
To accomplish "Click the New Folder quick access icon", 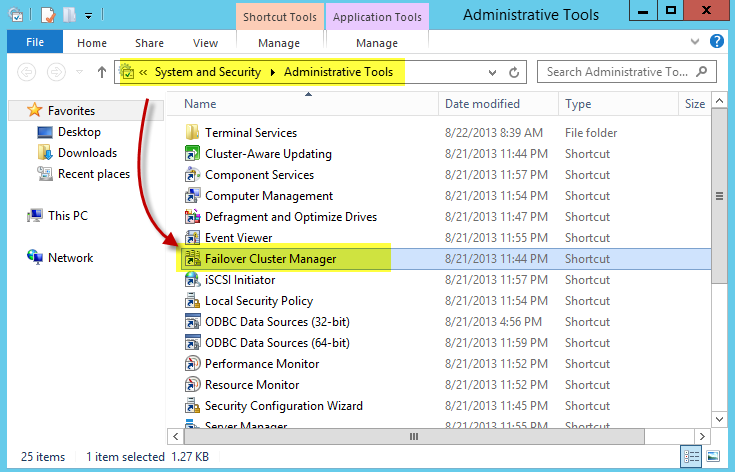I will pyautogui.click(x=69, y=15).
